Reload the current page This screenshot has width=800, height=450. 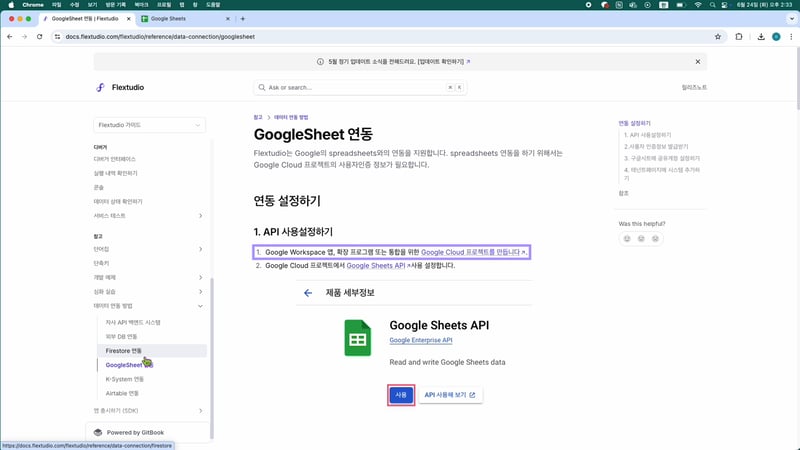(x=39, y=37)
